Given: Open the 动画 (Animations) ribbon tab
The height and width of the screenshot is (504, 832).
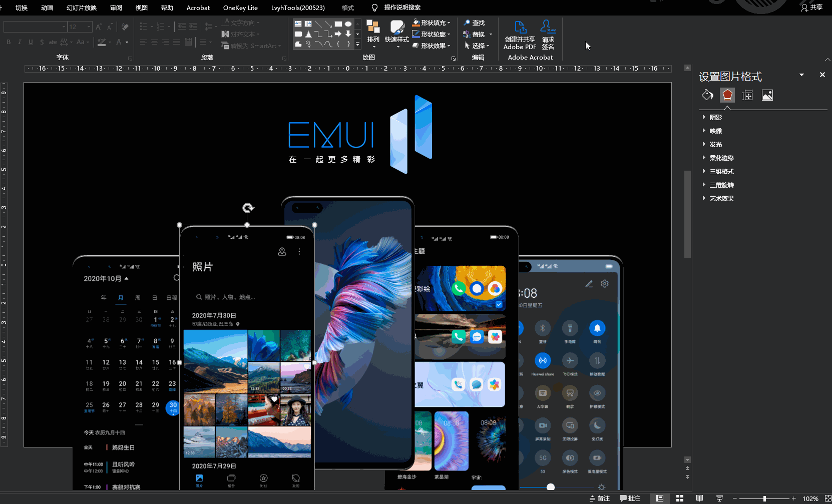Looking at the screenshot, I should (x=47, y=8).
